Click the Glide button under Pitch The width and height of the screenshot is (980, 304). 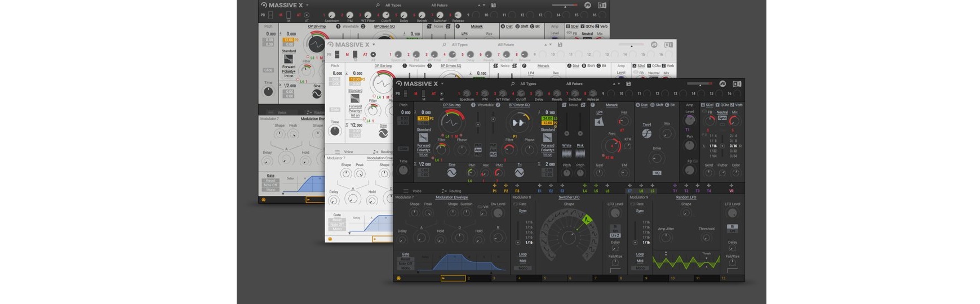pos(403,149)
